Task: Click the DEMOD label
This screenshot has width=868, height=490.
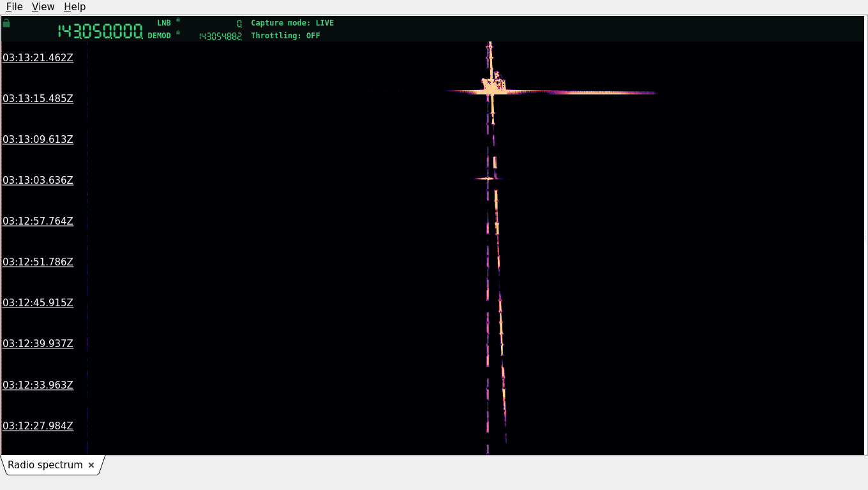Action: pos(160,36)
